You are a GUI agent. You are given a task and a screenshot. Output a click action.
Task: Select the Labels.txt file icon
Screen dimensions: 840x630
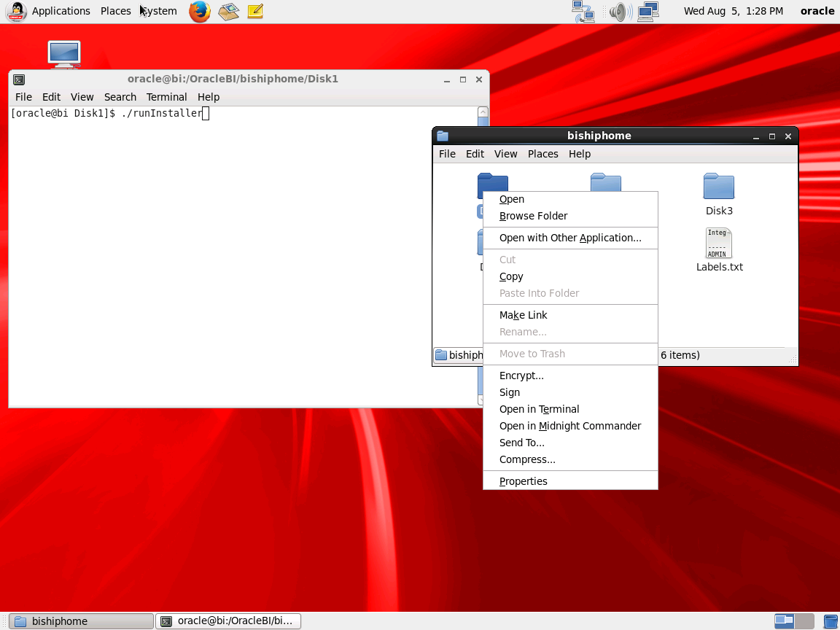(719, 243)
